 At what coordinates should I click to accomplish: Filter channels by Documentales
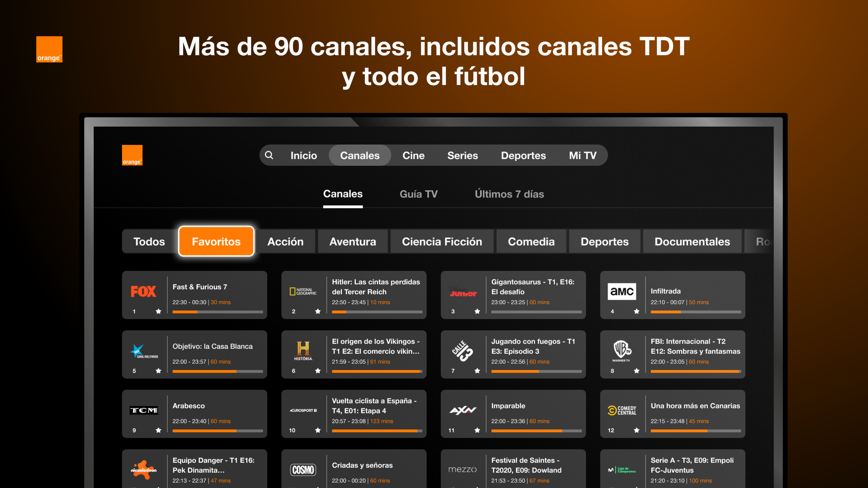(x=692, y=242)
